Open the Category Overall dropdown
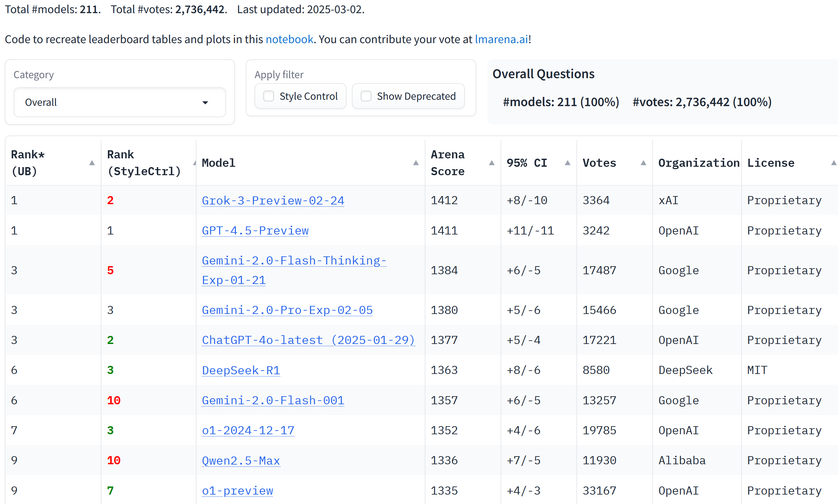The height and width of the screenshot is (504, 838). pos(120,102)
